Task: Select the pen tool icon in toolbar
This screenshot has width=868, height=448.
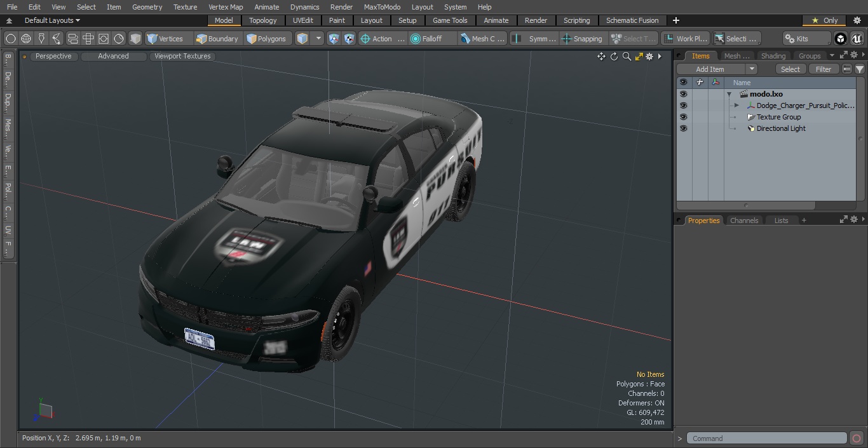Action: tap(41, 39)
